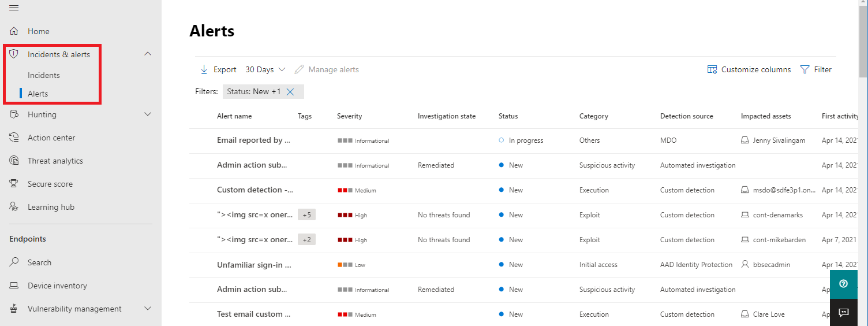This screenshot has height=326, width=868.
Task: Sort by Investigation state column header
Action: tap(447, 116)
